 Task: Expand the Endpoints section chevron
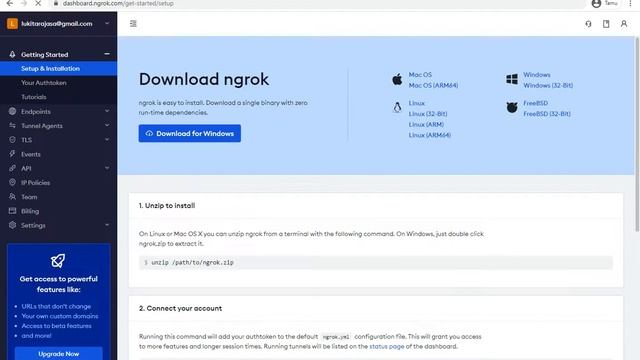(107, 111)
